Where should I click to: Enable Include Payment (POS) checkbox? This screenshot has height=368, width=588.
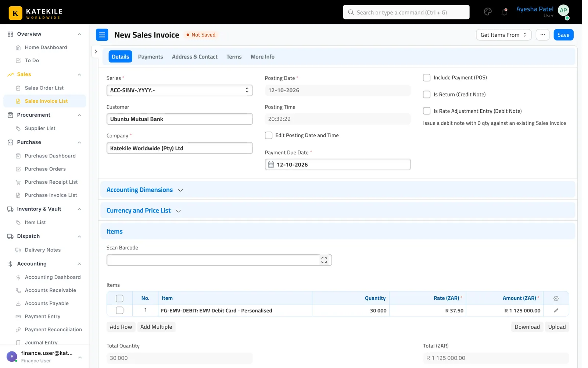click(427, 78)
